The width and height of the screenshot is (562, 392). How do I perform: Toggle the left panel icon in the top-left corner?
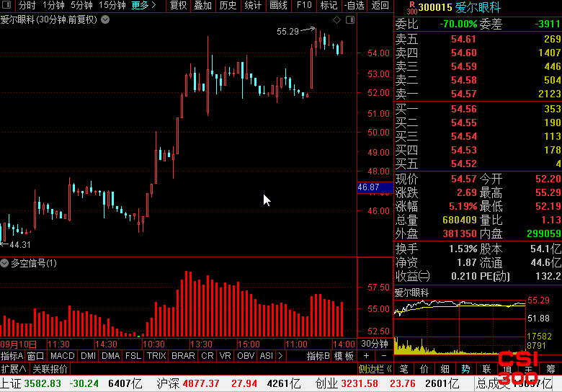point(6,5)
